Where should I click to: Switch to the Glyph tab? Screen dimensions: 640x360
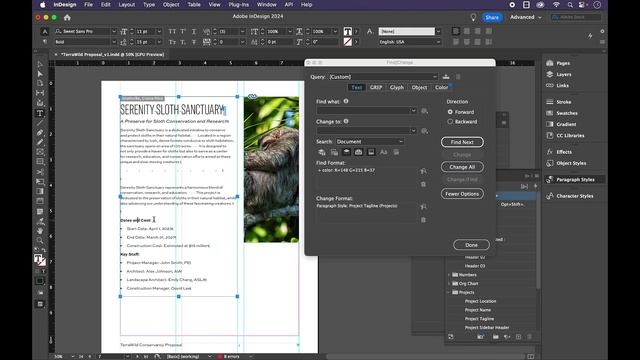pyautogui.click(x=397, y=87)
